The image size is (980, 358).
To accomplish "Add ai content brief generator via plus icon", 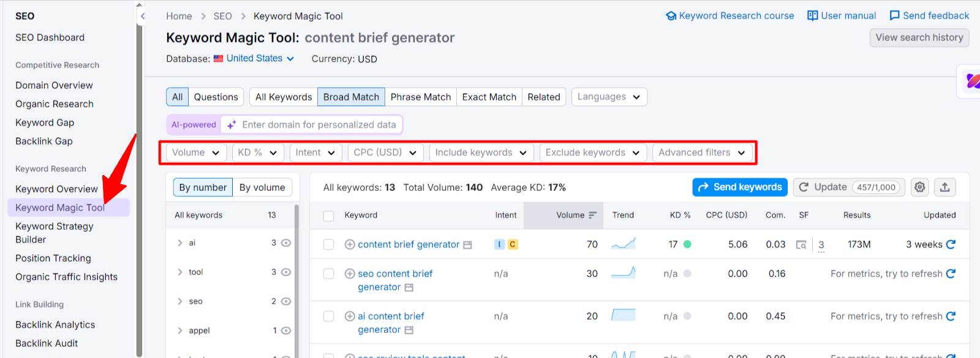I will (x=350, y=316).
